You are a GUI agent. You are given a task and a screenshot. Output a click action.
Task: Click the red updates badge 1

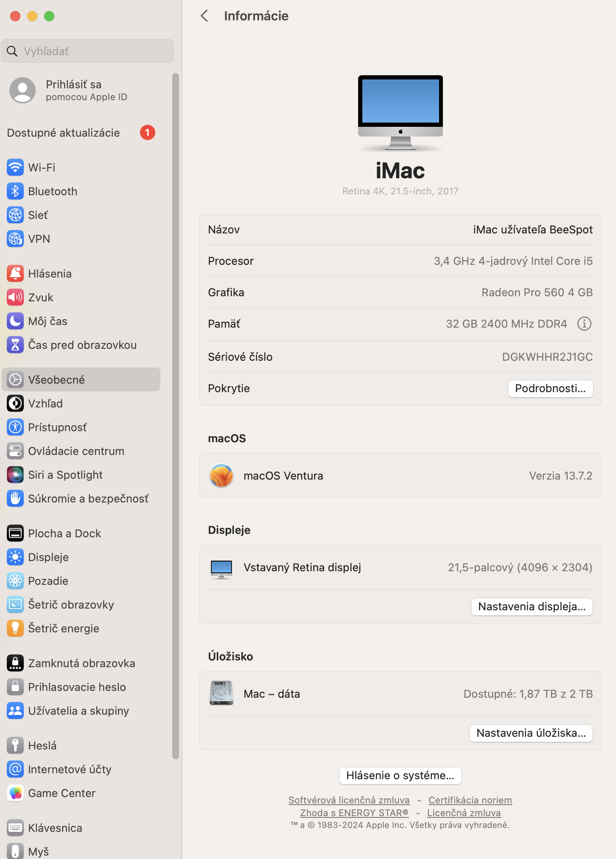(148, 132)
